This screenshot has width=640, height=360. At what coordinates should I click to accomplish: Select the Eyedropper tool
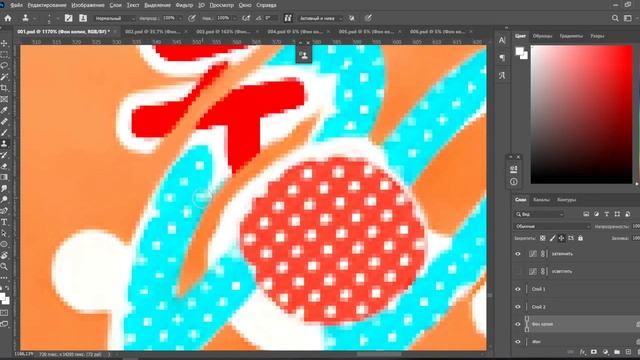tap(4, 110)
